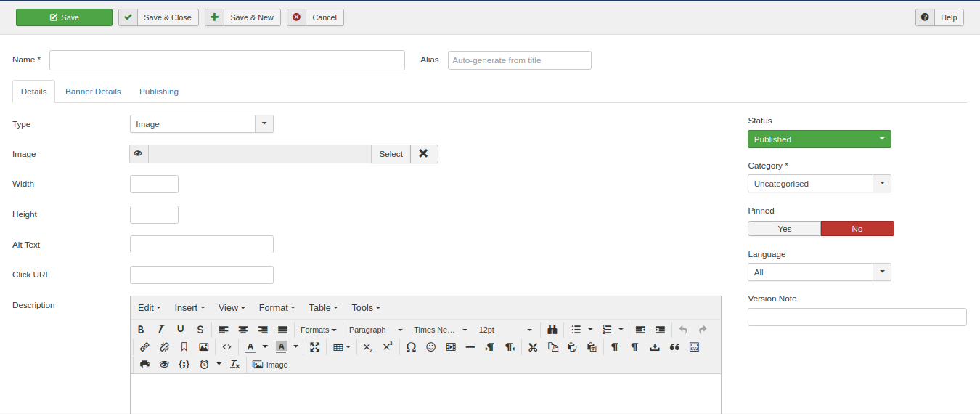The image size is (980, 414).
Task: Open the Times New Roman font dropdown
Action: pos(441,330)
